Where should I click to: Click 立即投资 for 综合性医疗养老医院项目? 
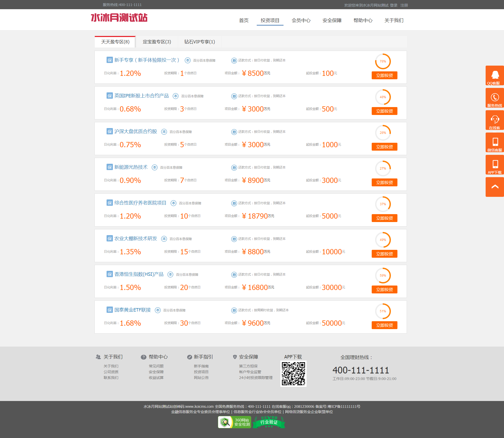[x=384, y=218]
